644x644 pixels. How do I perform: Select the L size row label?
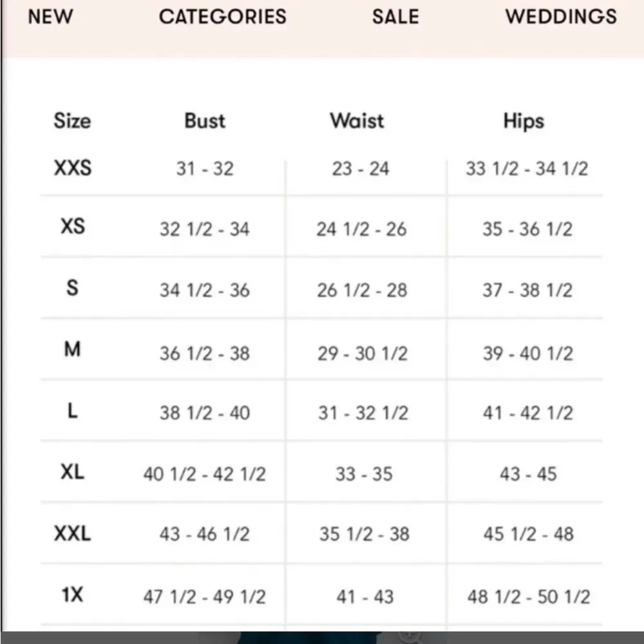(72, 410)
